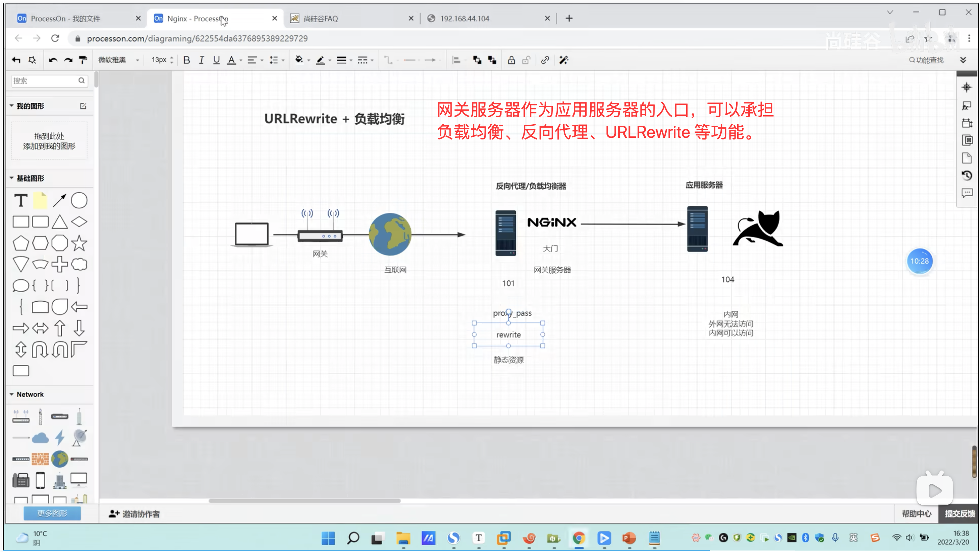
Task: Click the shape search input field
Action: coord(45,80)
